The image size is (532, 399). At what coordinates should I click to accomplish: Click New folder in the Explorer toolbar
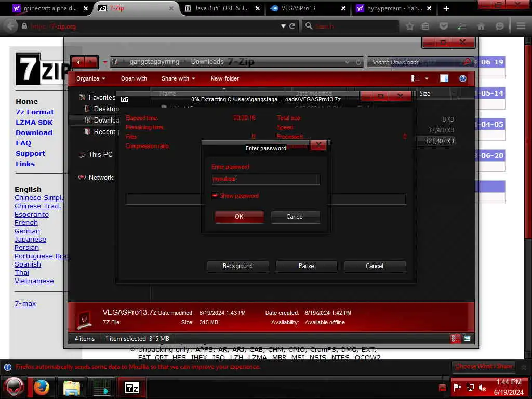(224, 79)
